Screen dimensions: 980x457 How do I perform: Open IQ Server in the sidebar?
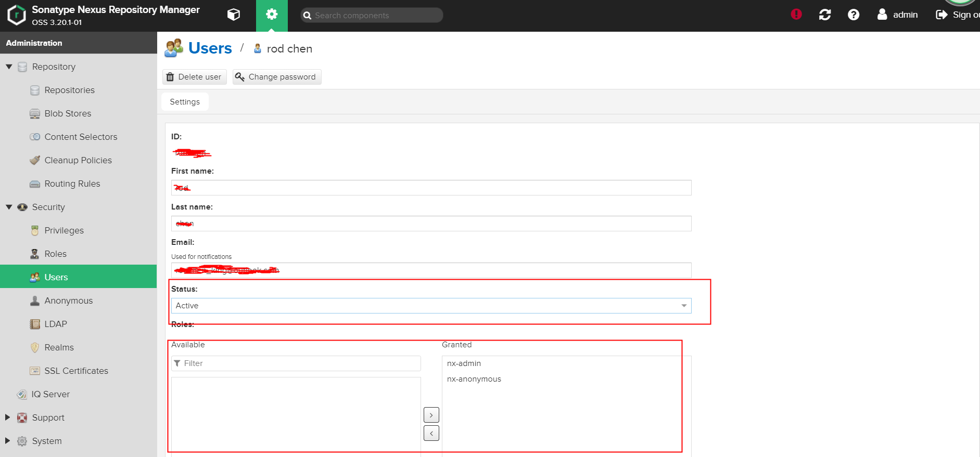tap(78, 394)
